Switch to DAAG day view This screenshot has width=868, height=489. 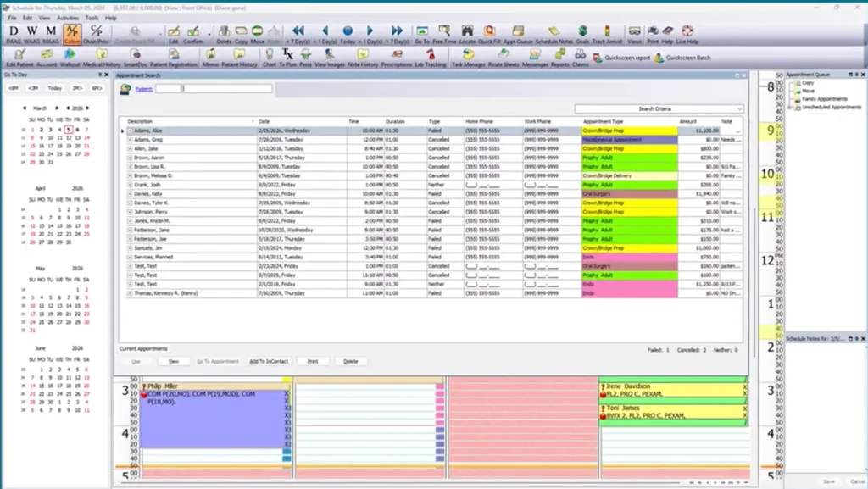point(14,34)
